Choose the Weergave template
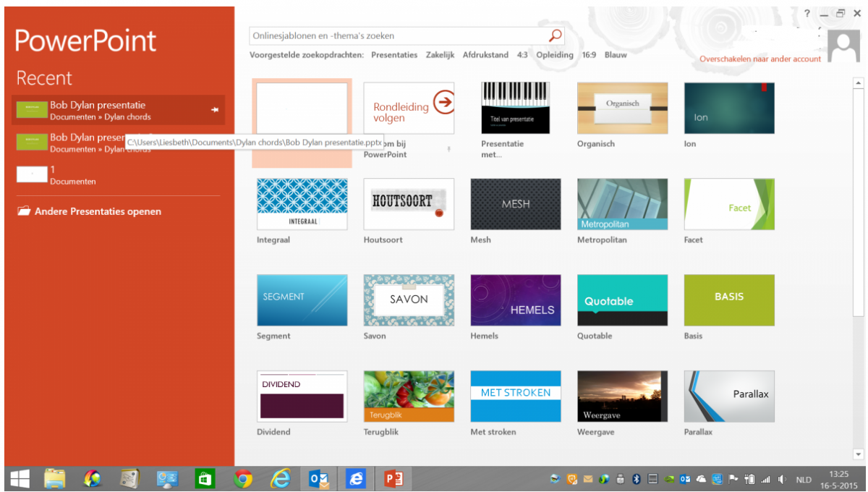The image size is (868, 492). click(x=622, y=396)
